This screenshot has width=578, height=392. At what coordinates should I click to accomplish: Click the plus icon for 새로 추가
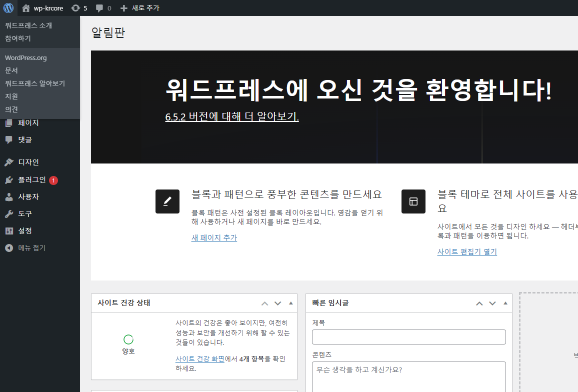coord(124,8)
